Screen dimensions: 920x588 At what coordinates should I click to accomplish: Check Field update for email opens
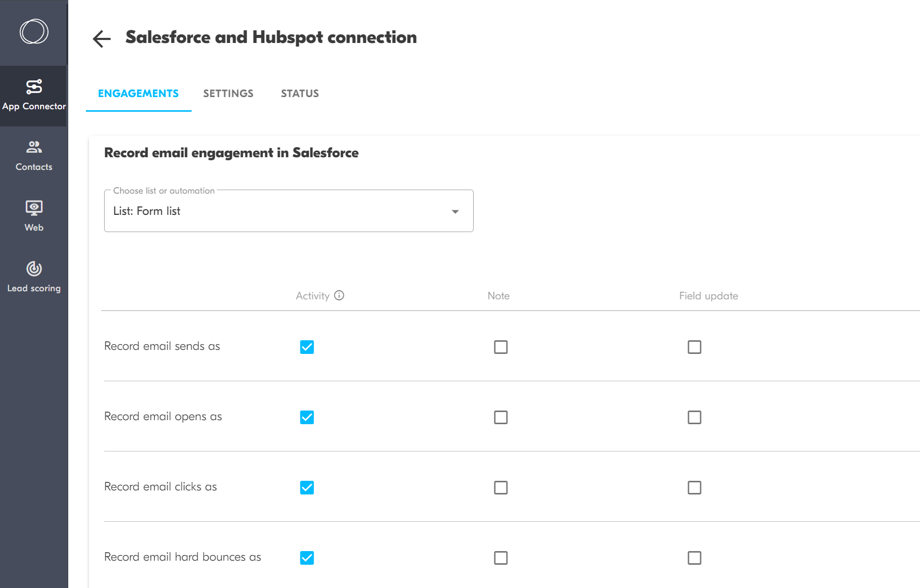694,417
